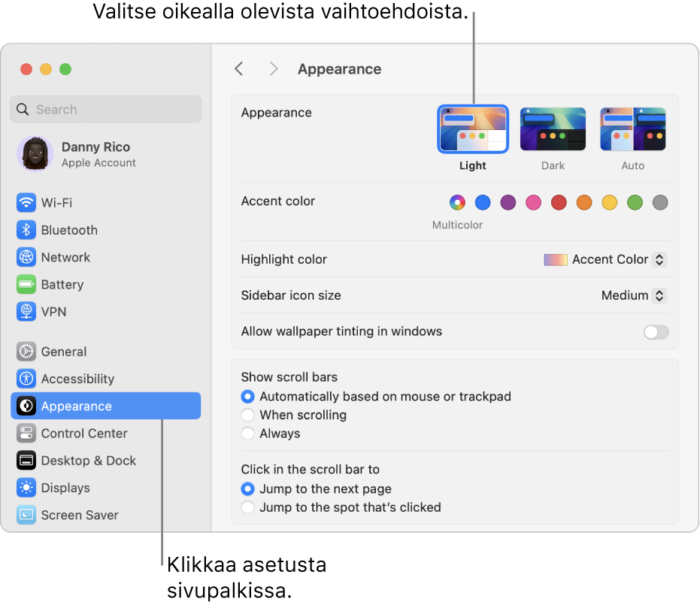
Task: Click the Accessibility label in sidebar
Action: (x=77, y=380)
